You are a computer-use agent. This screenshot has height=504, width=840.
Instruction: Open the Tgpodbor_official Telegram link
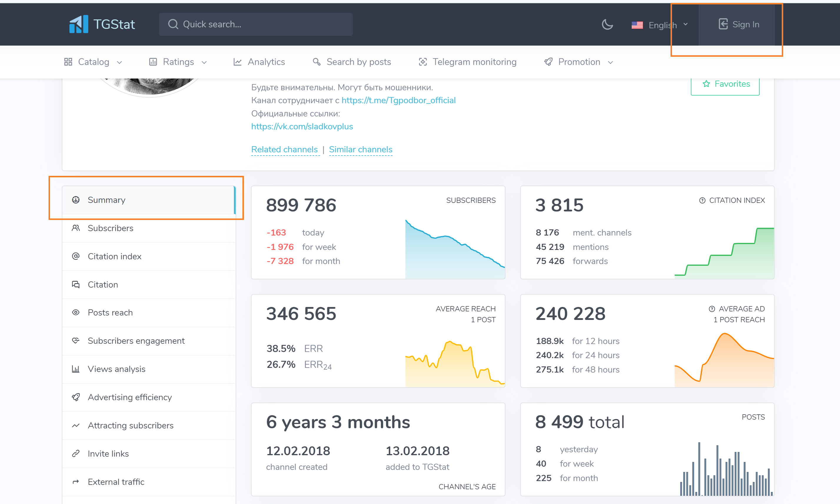tap(398, 100)
